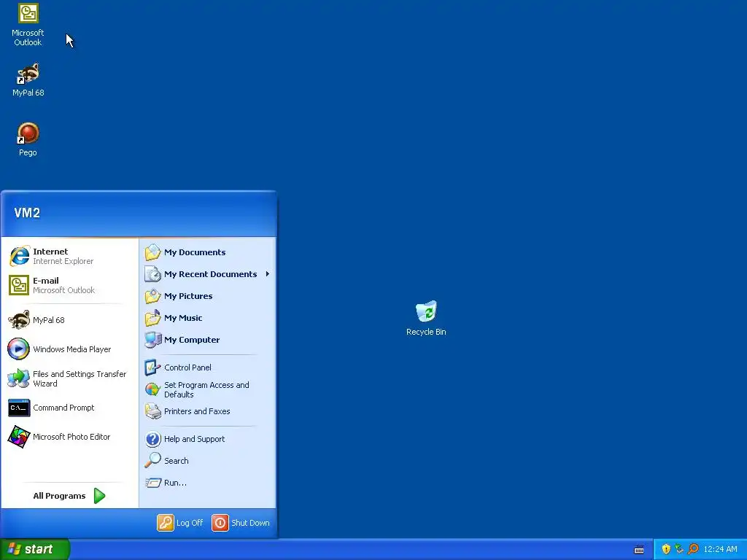This screenshot has width=747, height=560.
Task: Open E-mail Microsoft Outlook in Start menu
Action: (x=71, y=285)
